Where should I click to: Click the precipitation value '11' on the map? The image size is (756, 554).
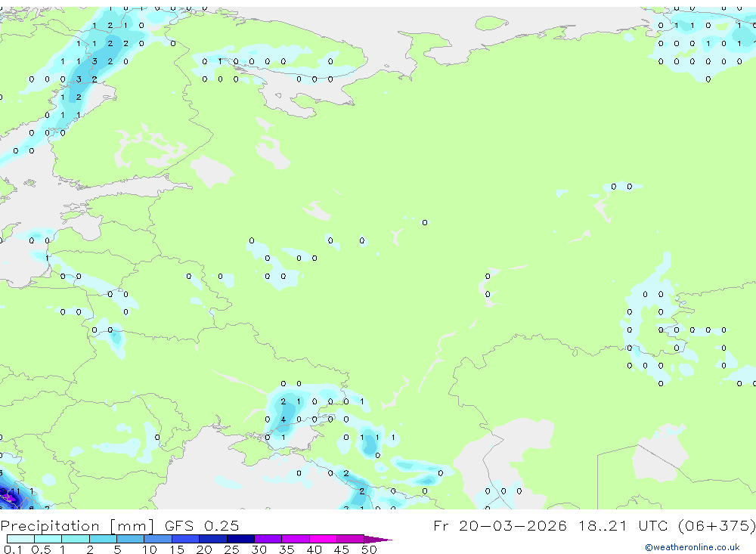pos(15,491)
